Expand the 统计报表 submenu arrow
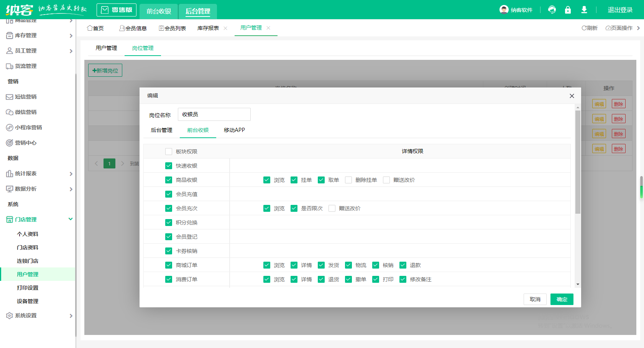This screenshot has height=348, width=644. click(x=71, y=174)
